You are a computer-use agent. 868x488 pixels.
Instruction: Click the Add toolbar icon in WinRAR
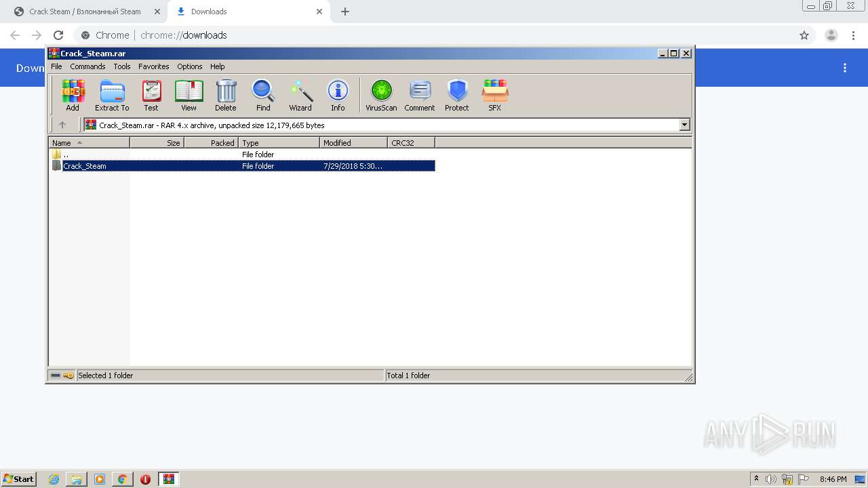(x=73, y=95)
